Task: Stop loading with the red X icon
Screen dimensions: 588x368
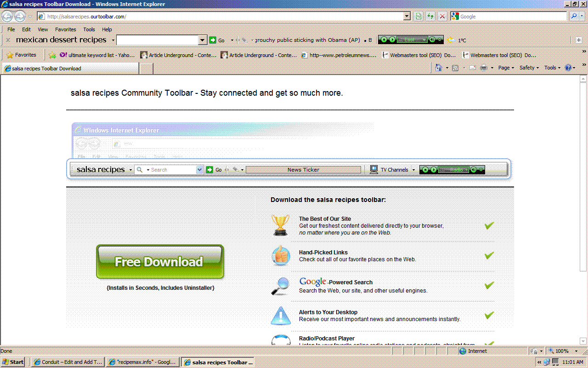Action: pyautogui.click(x=442, y=17)
